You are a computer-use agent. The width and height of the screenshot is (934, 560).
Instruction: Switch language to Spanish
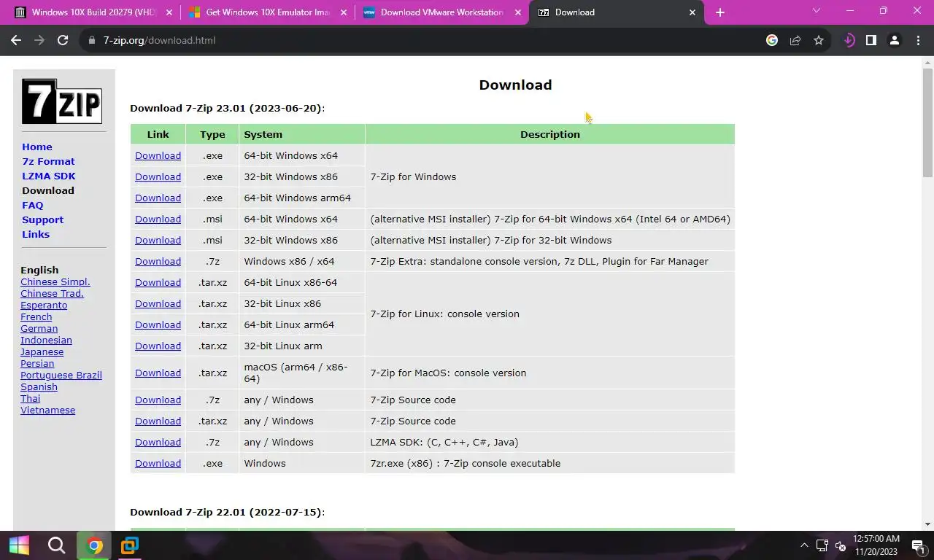coord(39,386)
